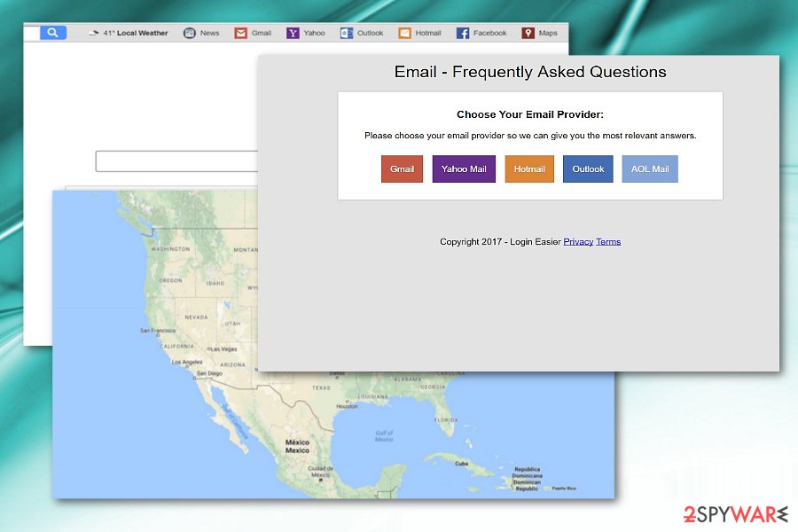
Task: Open the Yahoo toolbar label
Action: [x=314, y=33]
